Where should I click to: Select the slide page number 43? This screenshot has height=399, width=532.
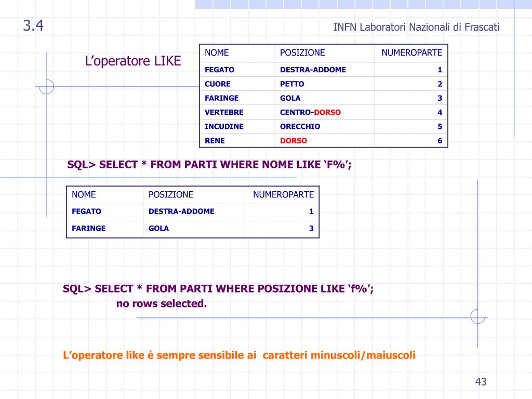point(481,382)
